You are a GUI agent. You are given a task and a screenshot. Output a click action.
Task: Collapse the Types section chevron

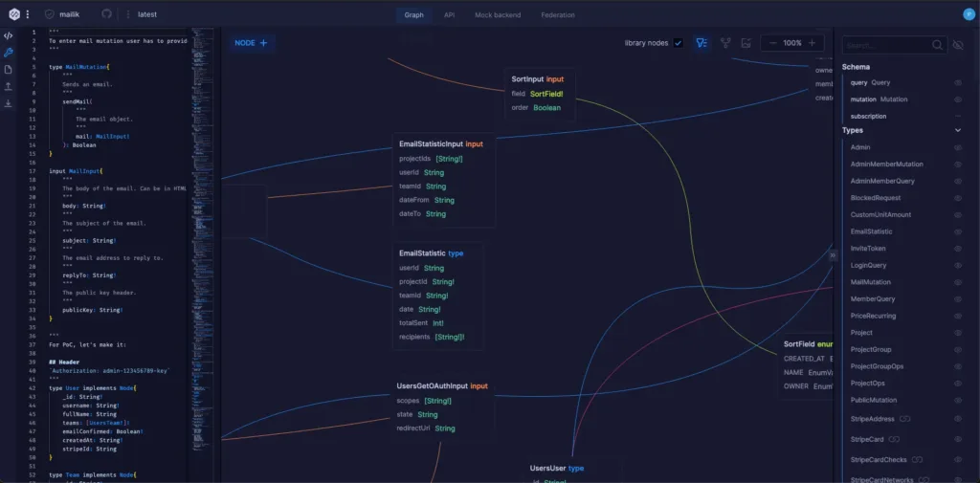tap(957, 131)
